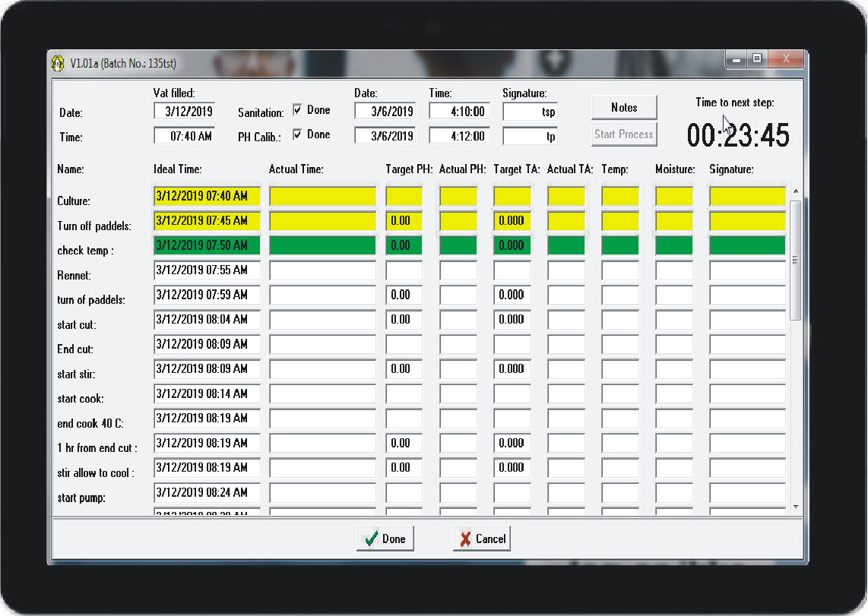Click the Culture Actual Time yellow field

pyautogui.click(x=322, y=196)
